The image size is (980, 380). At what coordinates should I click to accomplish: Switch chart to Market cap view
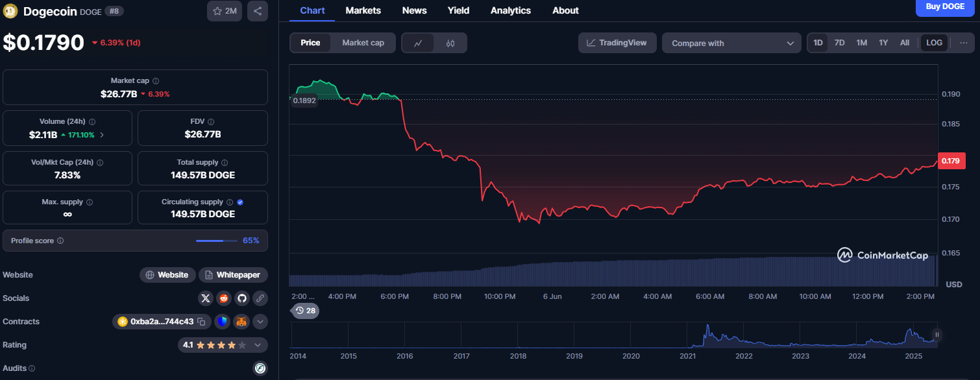point(363,43)
